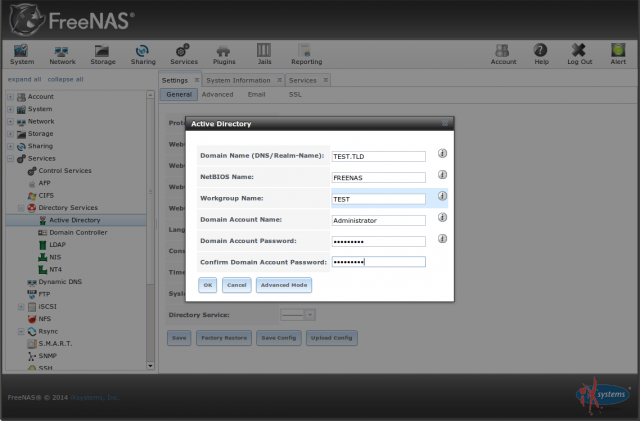Switch dialog to Advanced Mode
The image size is (640, 421).
coord(284,285)
